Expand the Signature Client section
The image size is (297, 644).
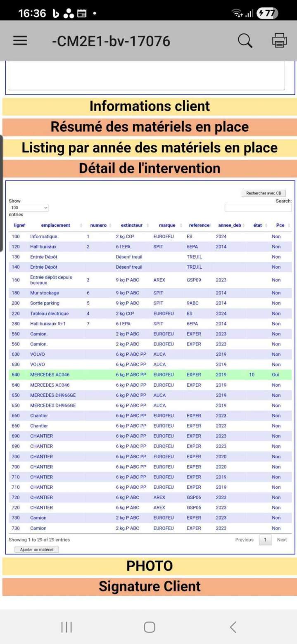(x=150, y=587)
